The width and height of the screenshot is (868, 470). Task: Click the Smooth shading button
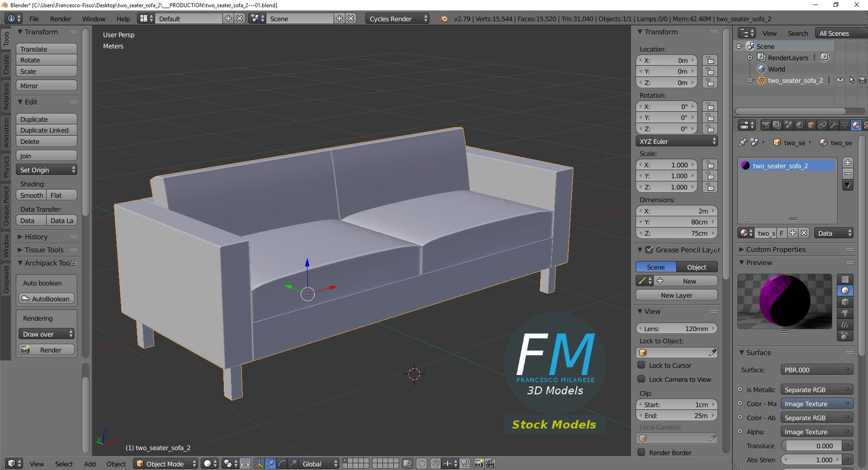(31, 195)
